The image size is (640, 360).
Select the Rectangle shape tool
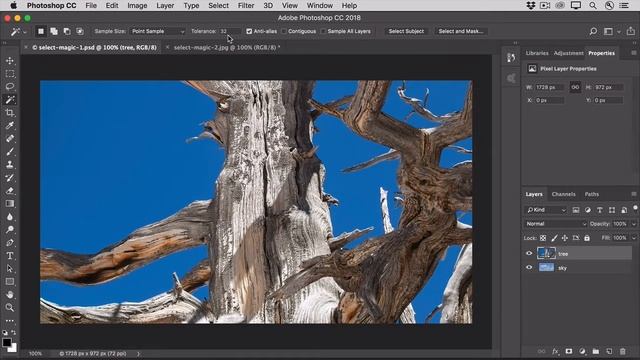tap(10, 282)
